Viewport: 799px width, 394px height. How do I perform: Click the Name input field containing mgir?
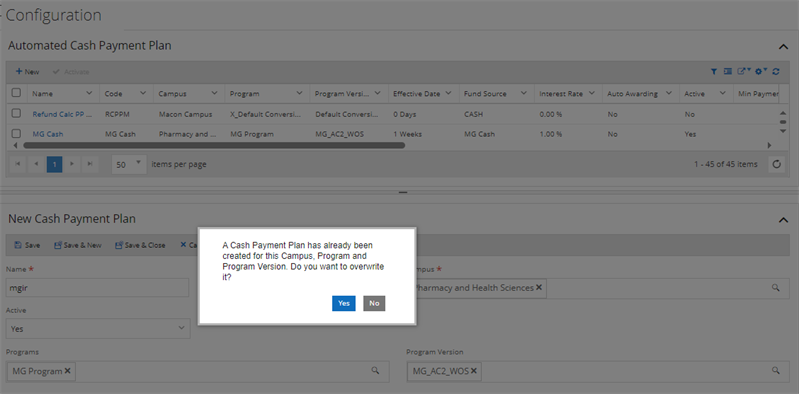pyautogui.click(x=97, y=288)
